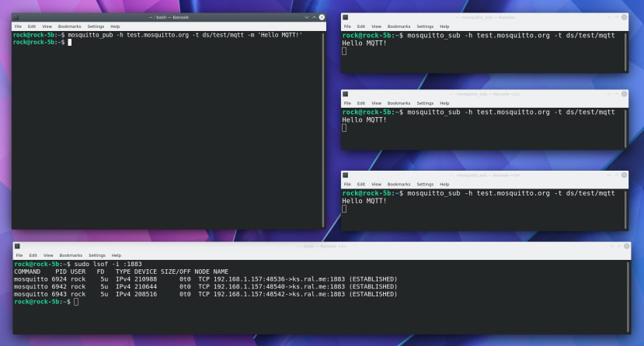Open View menu in first mosquitto_sub window
This screenshot has height=346, width=644.
[x=377, y=26]
